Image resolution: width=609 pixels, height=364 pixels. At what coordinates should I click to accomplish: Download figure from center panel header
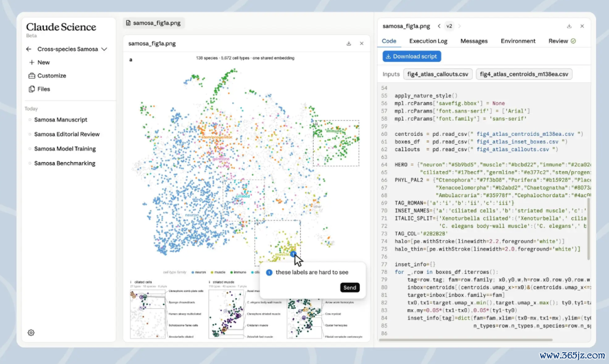(349, 43)
